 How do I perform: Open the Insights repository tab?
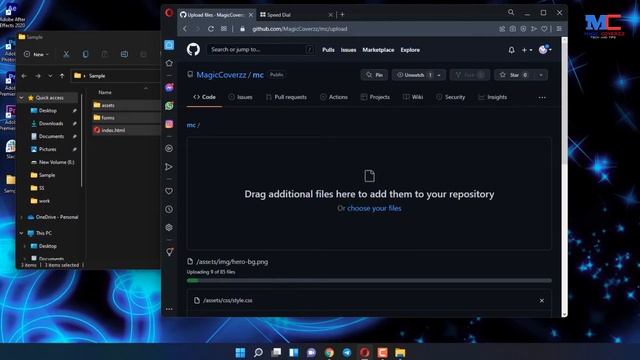click(493, 97)
